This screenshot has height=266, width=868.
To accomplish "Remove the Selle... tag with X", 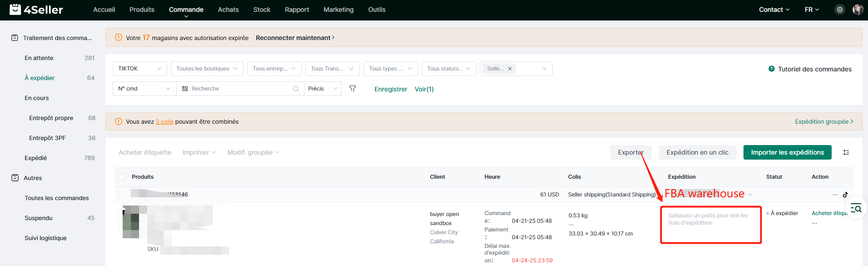I will (510, 69).
